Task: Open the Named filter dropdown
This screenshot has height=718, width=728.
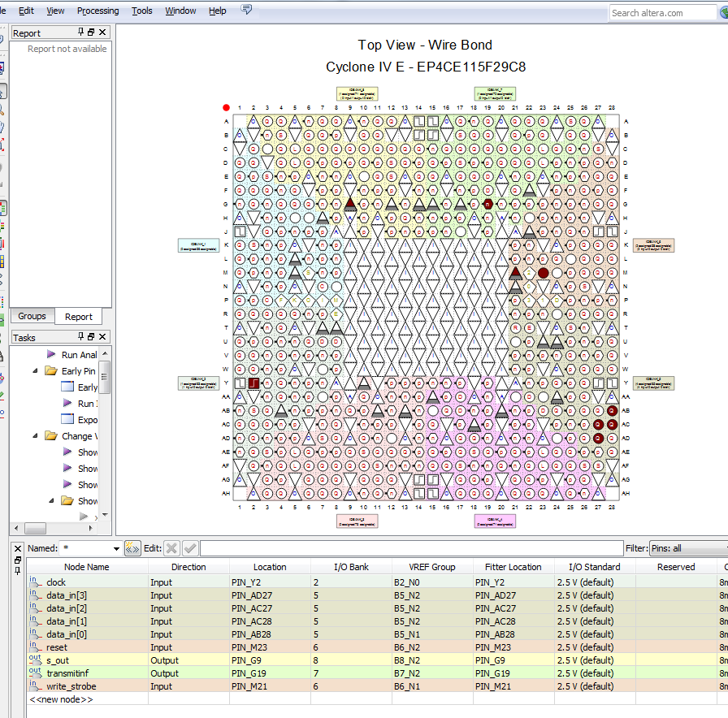Action: tap(115, 548)
